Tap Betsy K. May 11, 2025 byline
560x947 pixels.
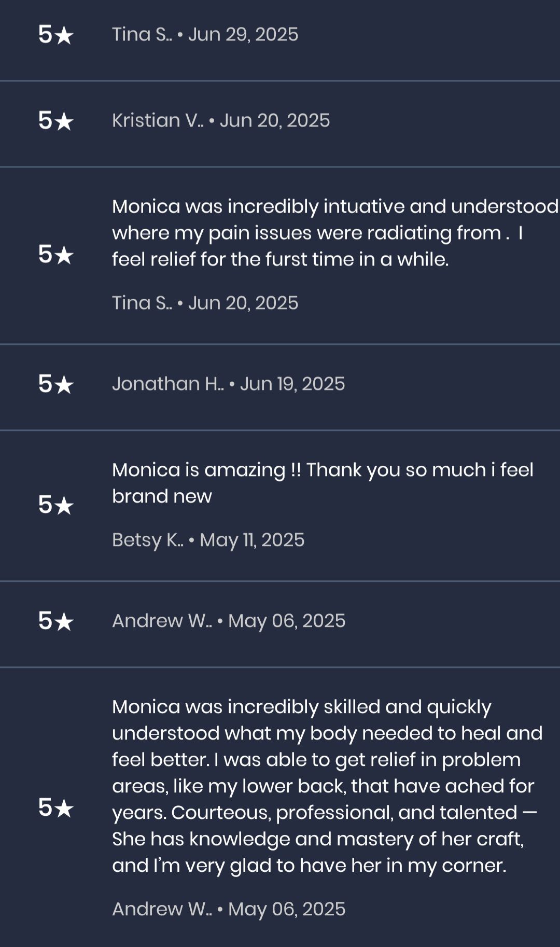pos(208,540)
